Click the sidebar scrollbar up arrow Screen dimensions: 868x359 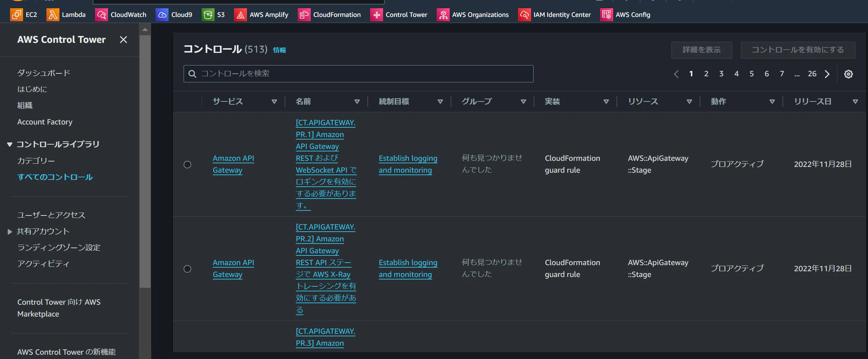point(145,29)
